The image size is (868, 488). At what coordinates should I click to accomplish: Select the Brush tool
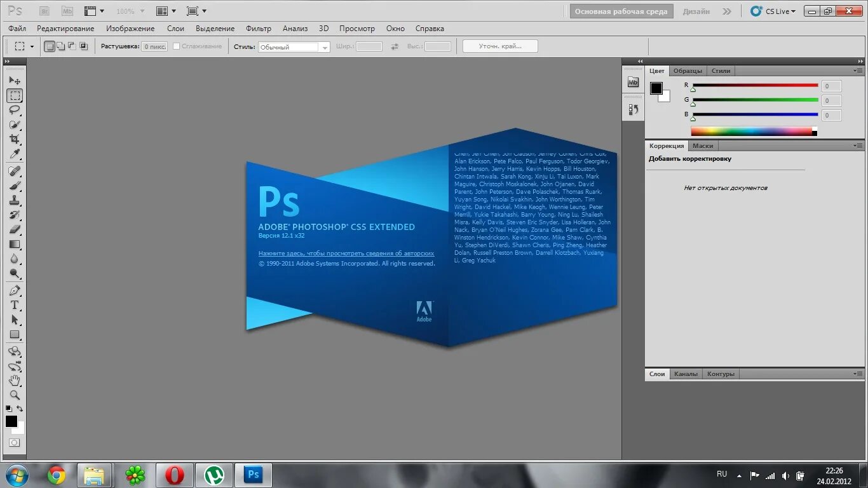coord(15,186)
